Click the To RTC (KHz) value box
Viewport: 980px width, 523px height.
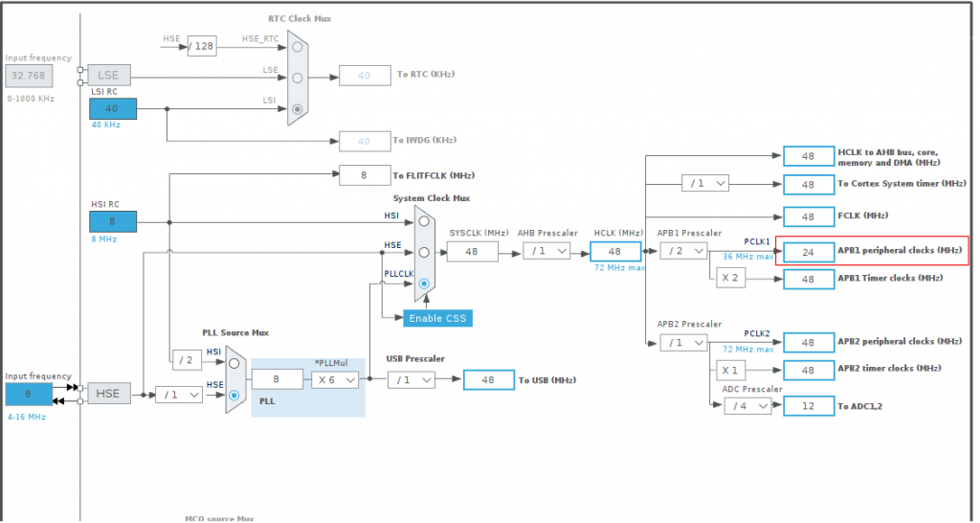365,75
